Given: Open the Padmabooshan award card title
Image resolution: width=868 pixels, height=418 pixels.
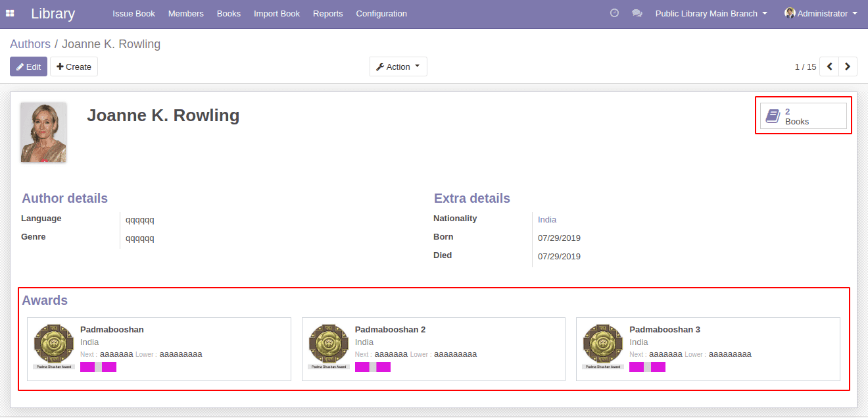Looking at the screenshot, I should pos(112,329).
